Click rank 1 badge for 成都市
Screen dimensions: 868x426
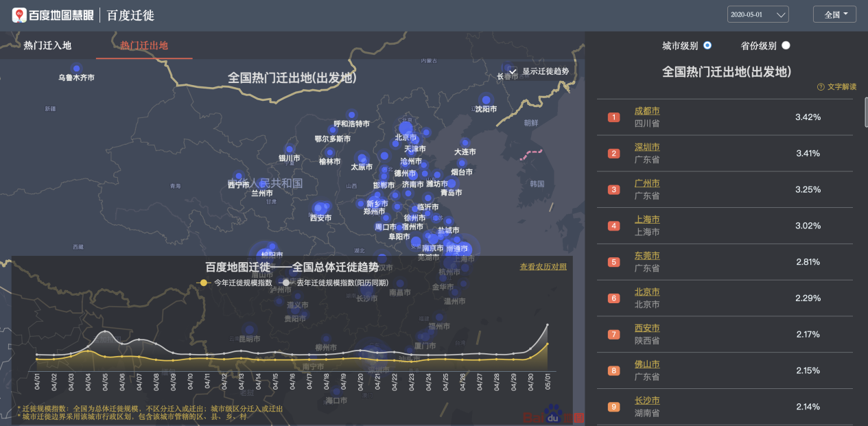(x=613, y=117)
